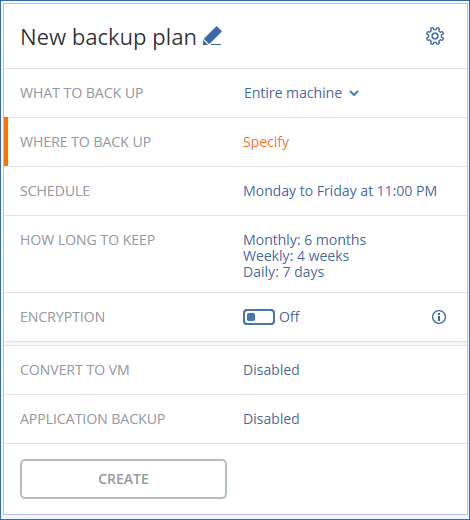
Task: Select Entire machine backup source text
Action: tap(293, 93)
